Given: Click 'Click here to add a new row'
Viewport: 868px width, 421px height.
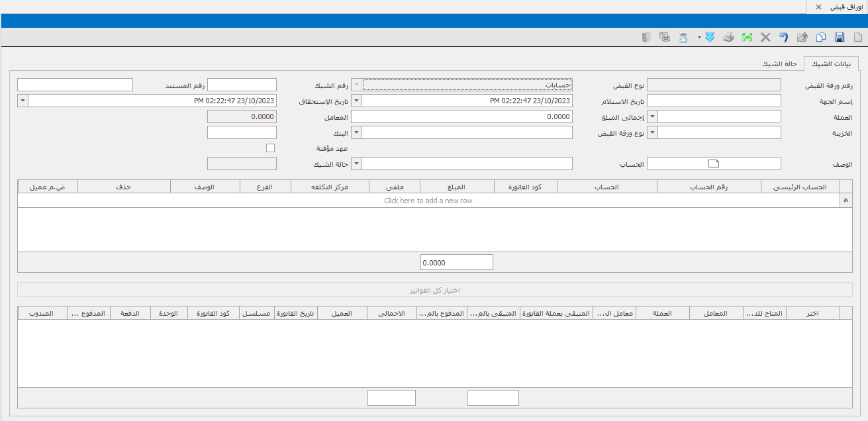Looking at the screenshot, I should pyautogui.click(x=428, y=201).
